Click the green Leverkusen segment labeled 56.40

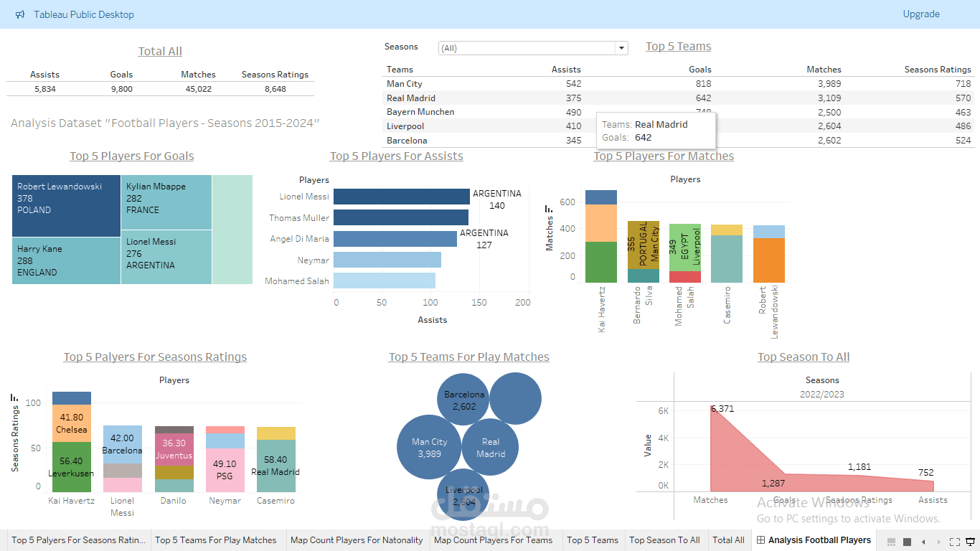click(72, 467)
